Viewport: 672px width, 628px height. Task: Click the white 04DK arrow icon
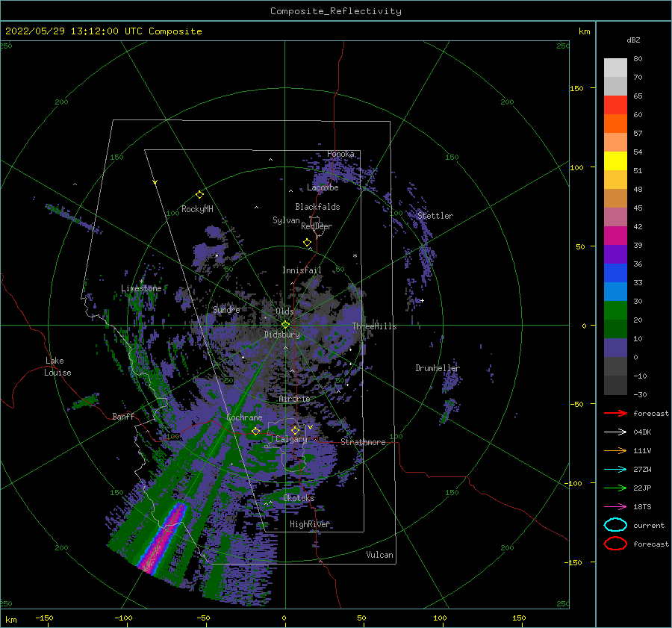click(615, 432)
